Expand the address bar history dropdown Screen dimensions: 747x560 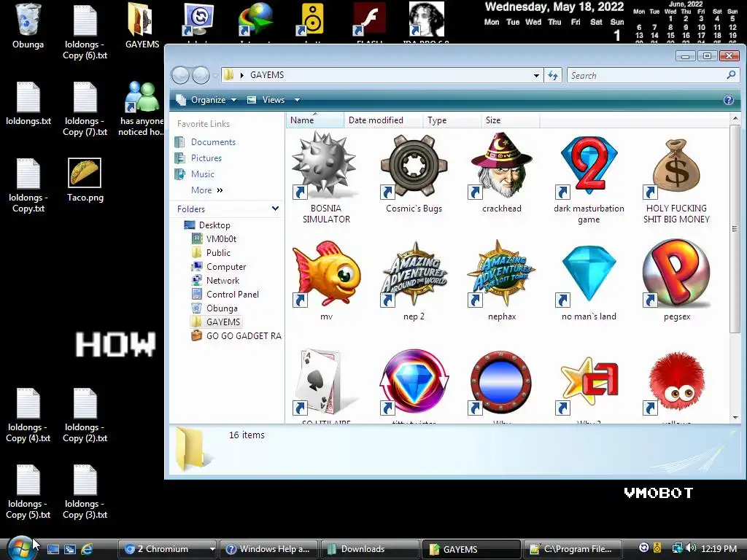point(536,75)
